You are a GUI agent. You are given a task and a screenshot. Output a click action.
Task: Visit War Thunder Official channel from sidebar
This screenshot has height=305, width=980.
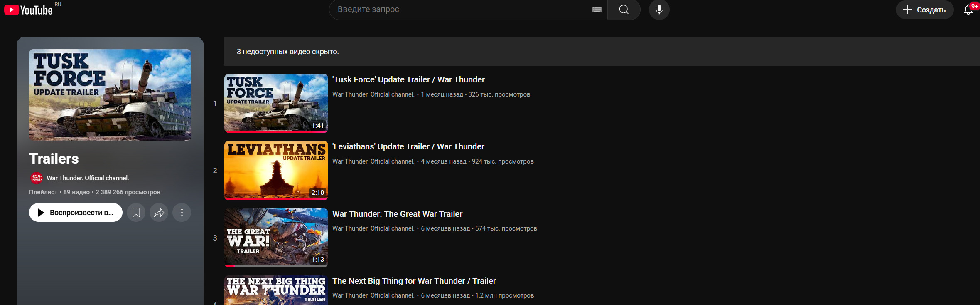click(88, 178)
